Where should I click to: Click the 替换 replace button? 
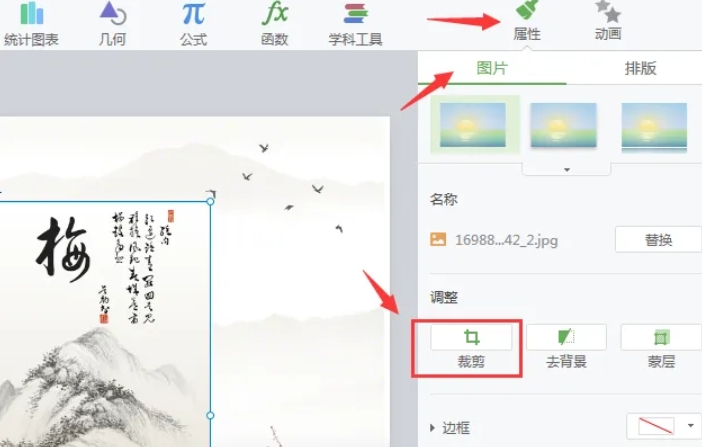point(658,240)
